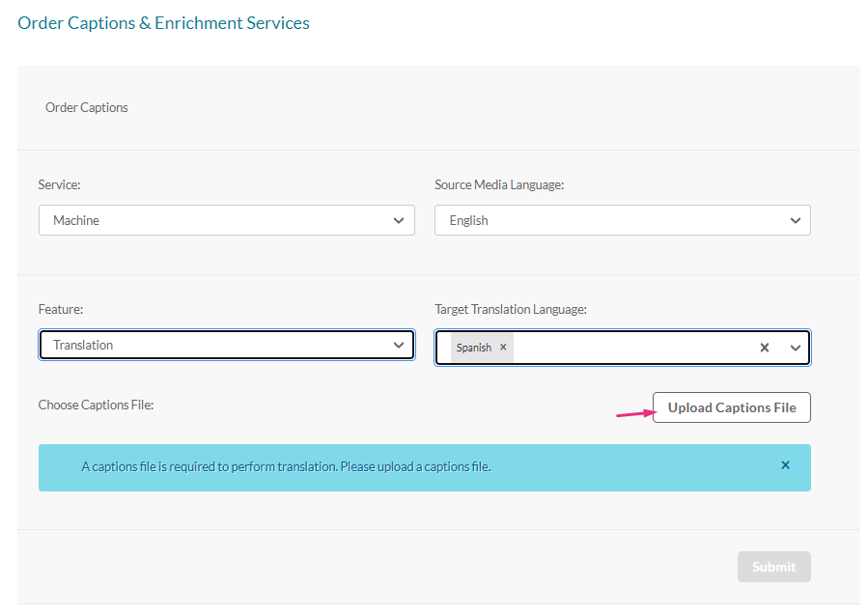Viewport: 868px width, 616px height.
Task: Open the Service dropdown showing Machine
Action: click(x=217, y=220)
